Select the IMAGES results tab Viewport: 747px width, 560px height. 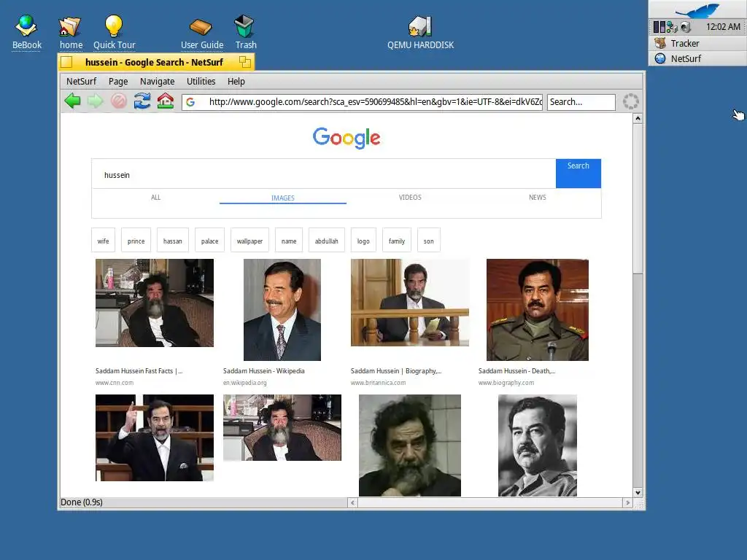click(283, 198)
